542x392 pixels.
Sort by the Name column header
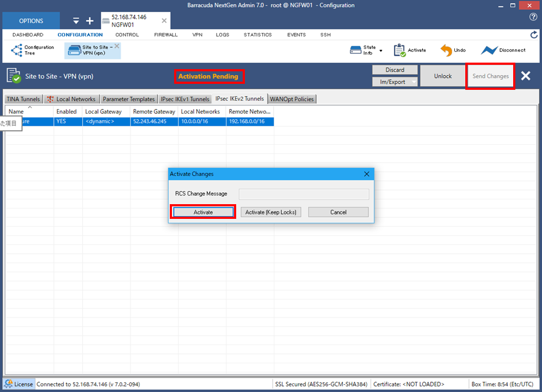click(x=29, y=112)
